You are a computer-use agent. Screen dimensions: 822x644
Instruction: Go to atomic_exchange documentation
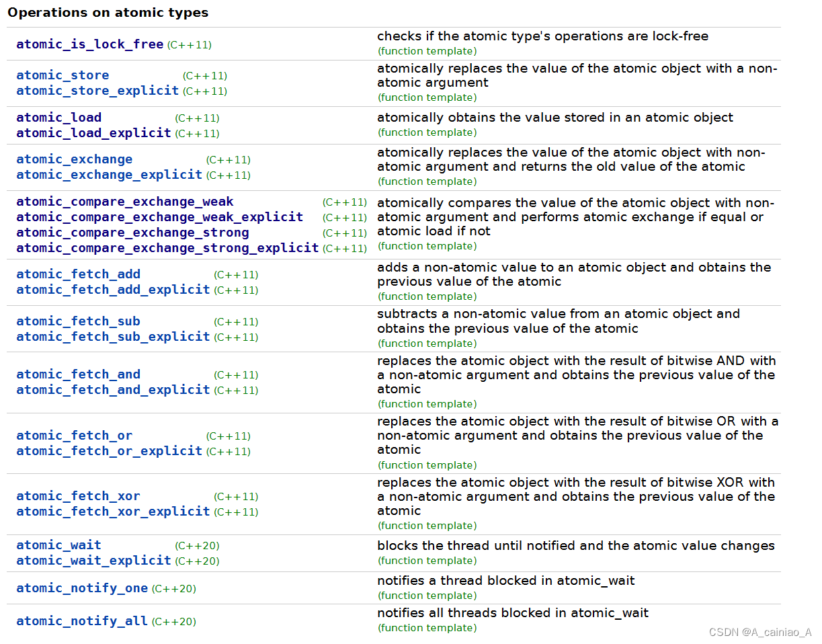(x=75, y=159)
